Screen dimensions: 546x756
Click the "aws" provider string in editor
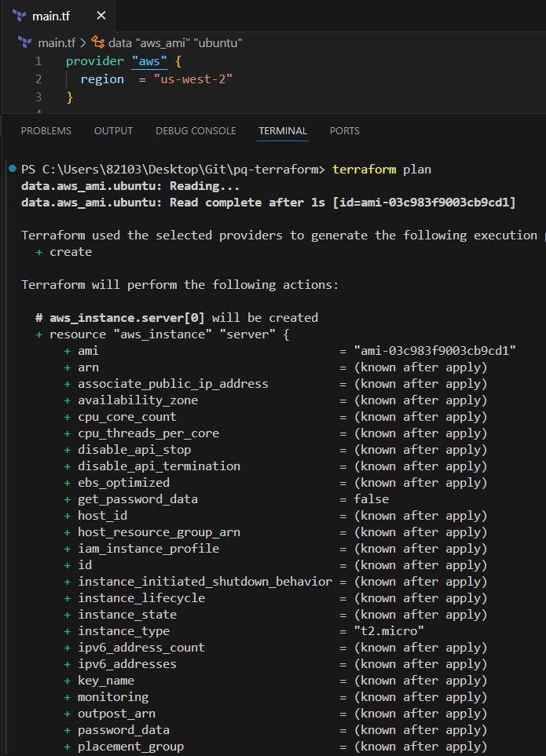(149, 61)
